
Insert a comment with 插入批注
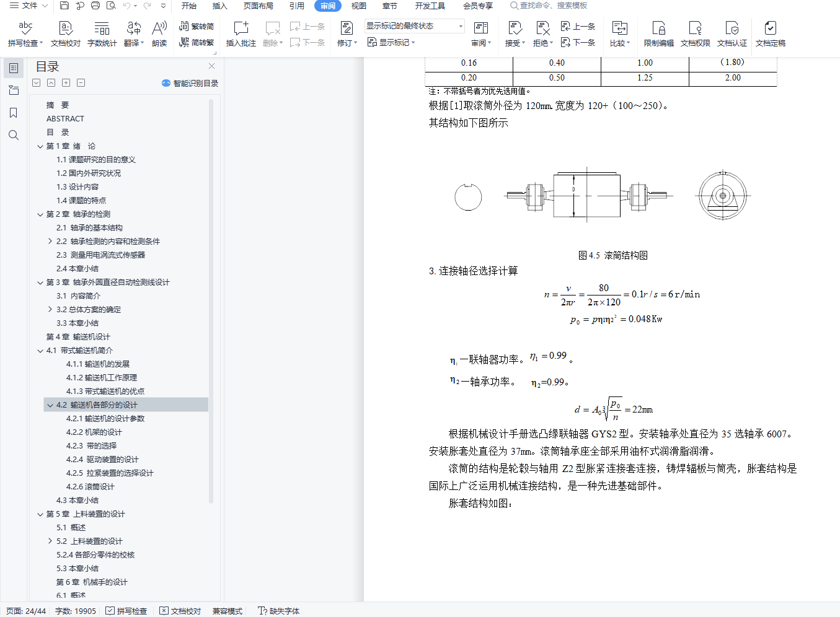pos(241,33)
